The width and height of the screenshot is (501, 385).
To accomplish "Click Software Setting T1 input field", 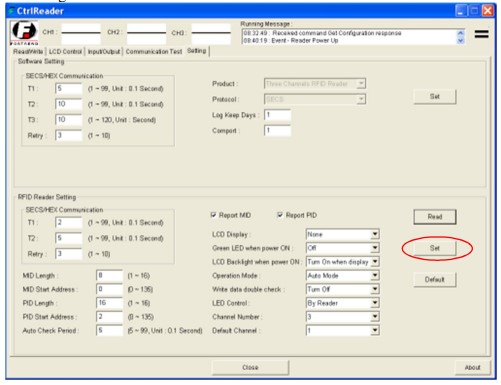I will tap(69, 88).
